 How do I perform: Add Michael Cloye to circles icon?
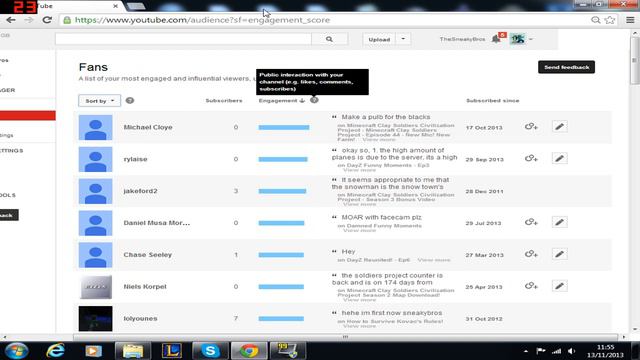point(531,127)
